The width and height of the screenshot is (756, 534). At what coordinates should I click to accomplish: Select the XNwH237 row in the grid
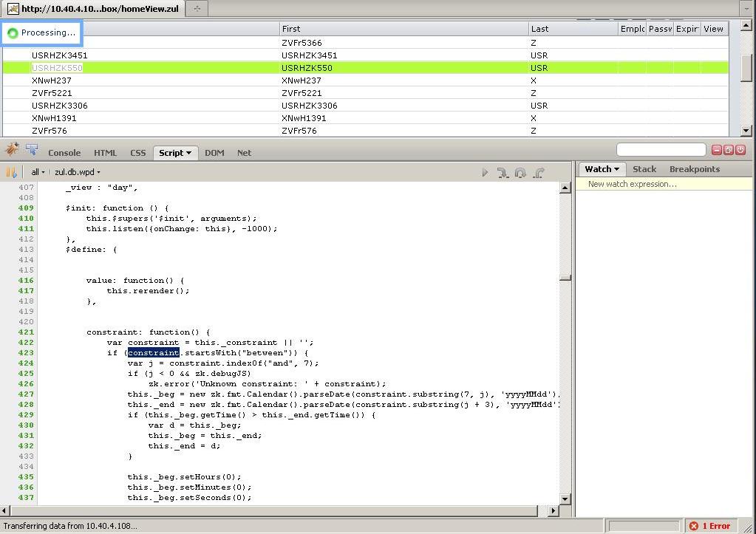[366, 81]
